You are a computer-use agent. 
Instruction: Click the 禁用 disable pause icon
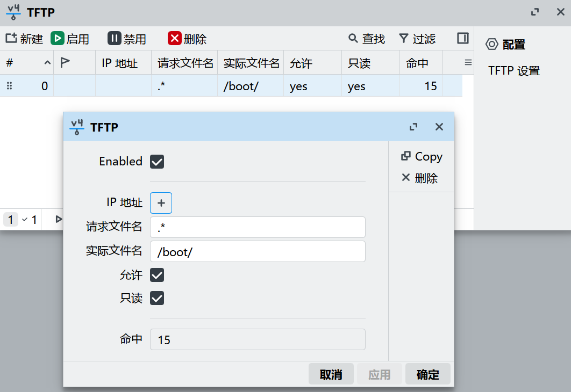coord(115,38)
